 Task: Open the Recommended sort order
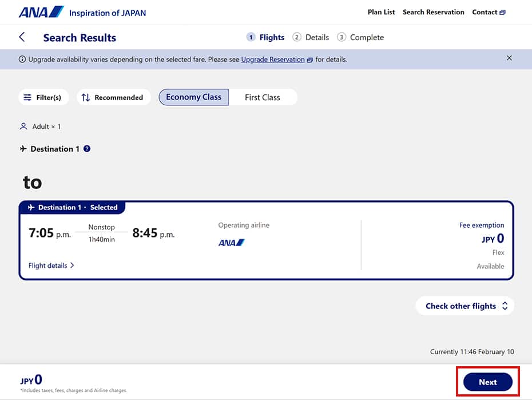pyautogui.click(x=113, y=97)
